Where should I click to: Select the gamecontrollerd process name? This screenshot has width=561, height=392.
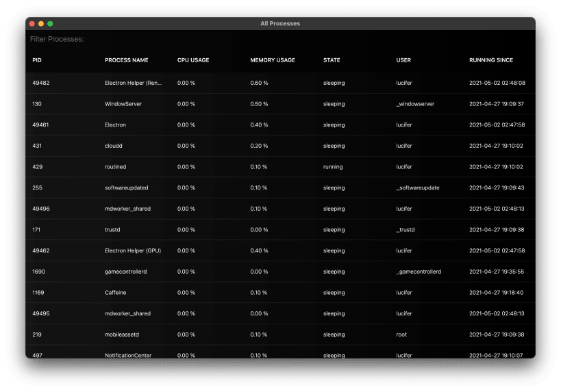[125, 272]
